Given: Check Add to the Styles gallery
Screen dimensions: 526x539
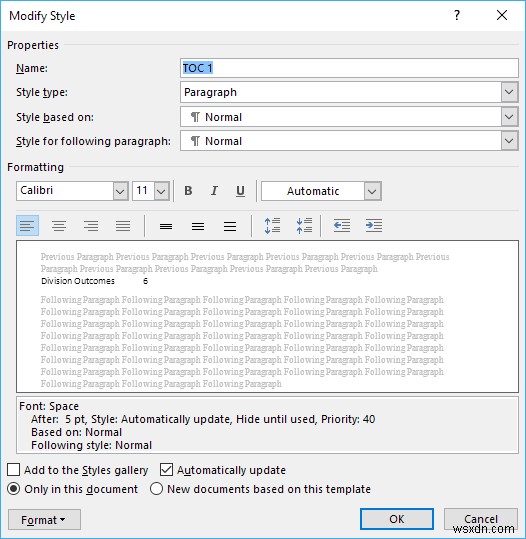Looking at the screenshot, I should pos(13,470).
